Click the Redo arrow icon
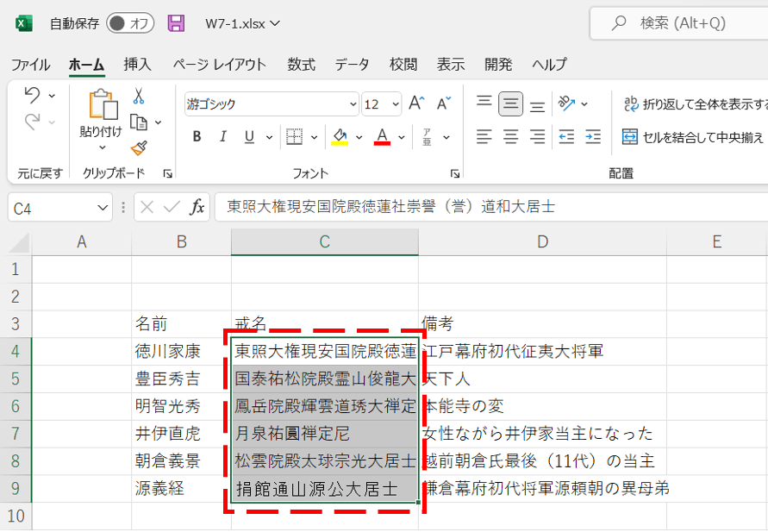Image resolution: width=768 pixels, height=532 pixels. (33, 122)
